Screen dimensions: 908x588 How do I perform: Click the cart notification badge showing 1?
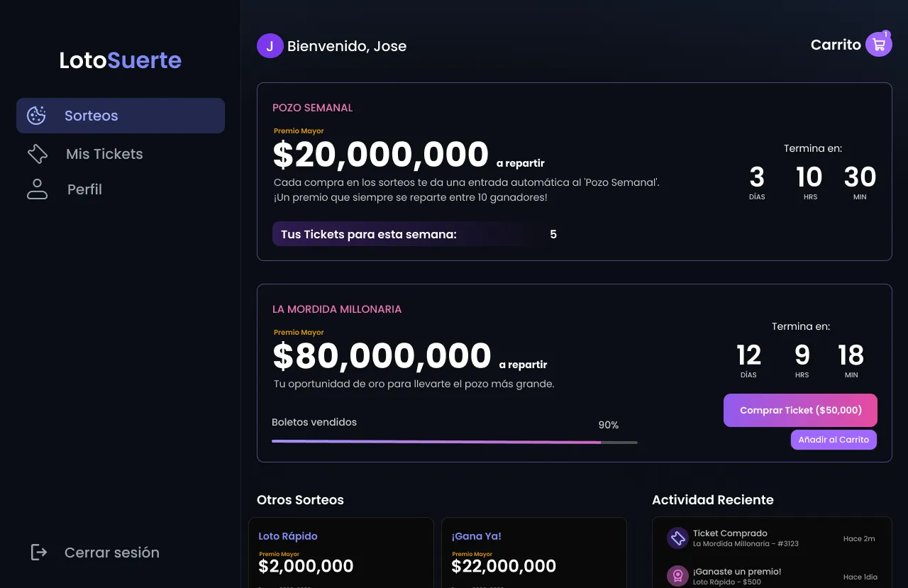pos(885,33)
